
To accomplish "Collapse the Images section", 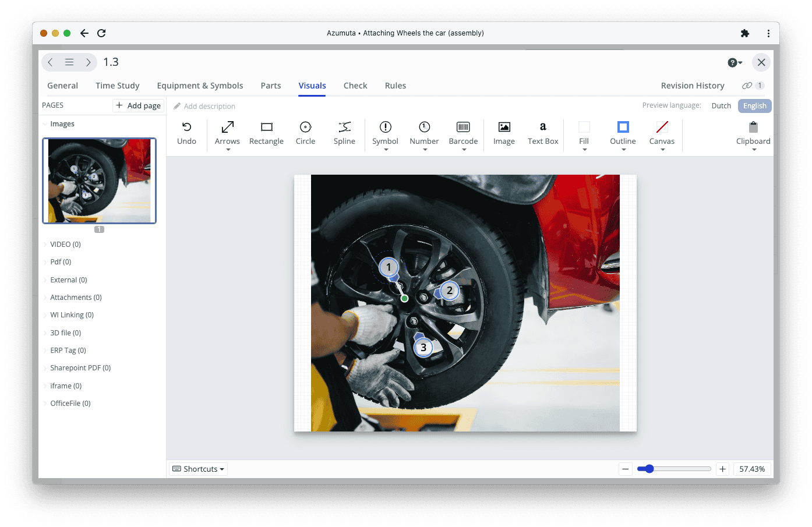I will (45, 124).
